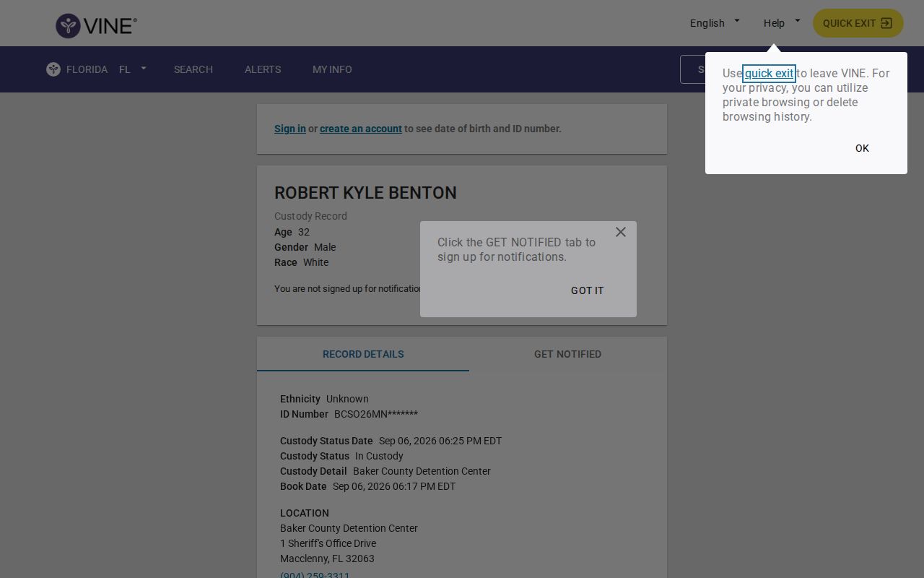This screenshot has height=578, width=924.
Task: Close the Get Notified tooltip
Action: (621, 232)
